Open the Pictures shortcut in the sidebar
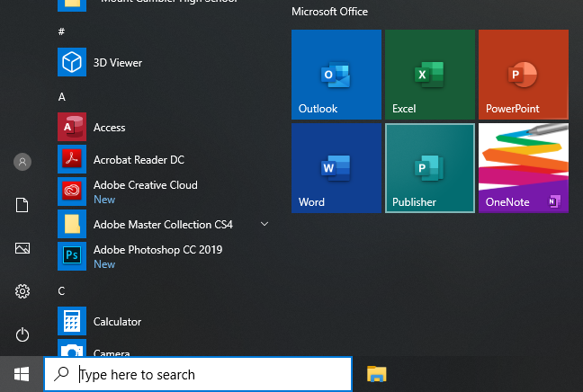 point(22,248)
